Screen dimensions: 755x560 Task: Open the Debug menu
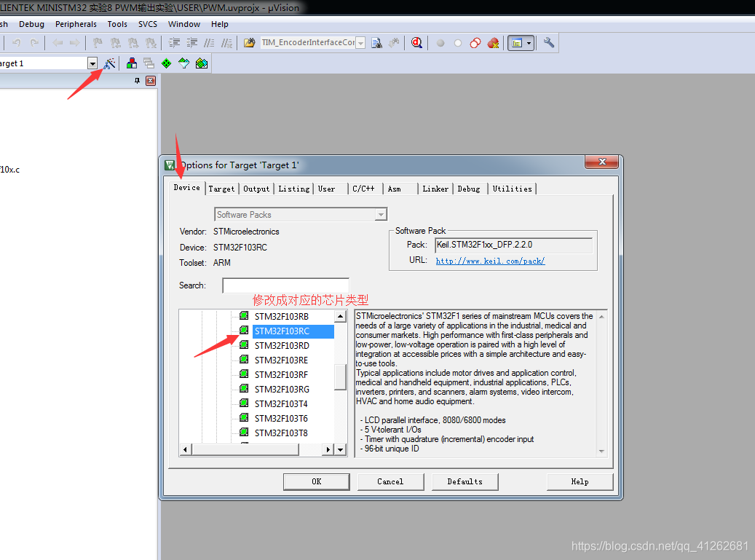tap(32, 24)
